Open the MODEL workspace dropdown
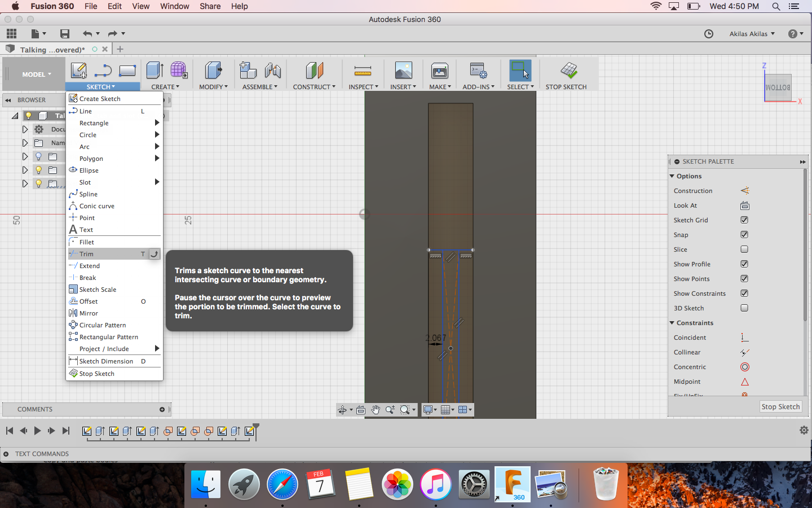 [37, 75]
